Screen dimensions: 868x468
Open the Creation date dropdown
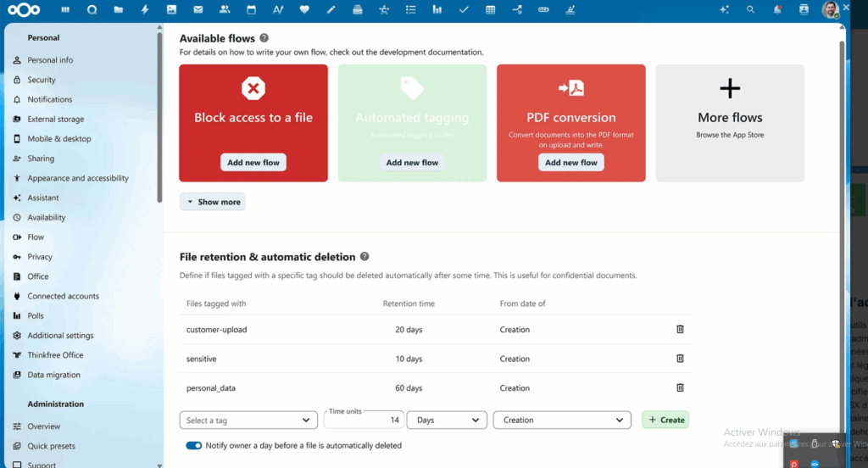click(x=561, y=420)
